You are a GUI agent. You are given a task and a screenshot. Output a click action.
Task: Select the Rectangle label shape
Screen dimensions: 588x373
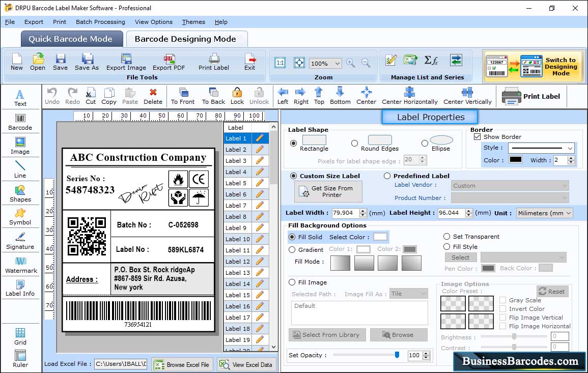coord(293,143)
